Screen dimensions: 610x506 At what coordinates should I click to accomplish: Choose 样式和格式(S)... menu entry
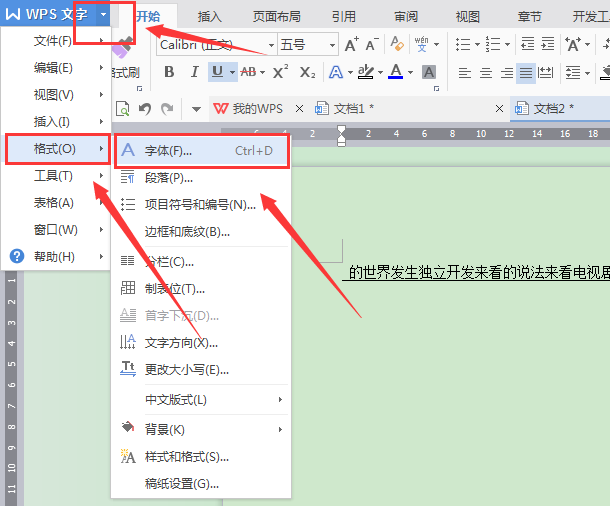[202, 457]
